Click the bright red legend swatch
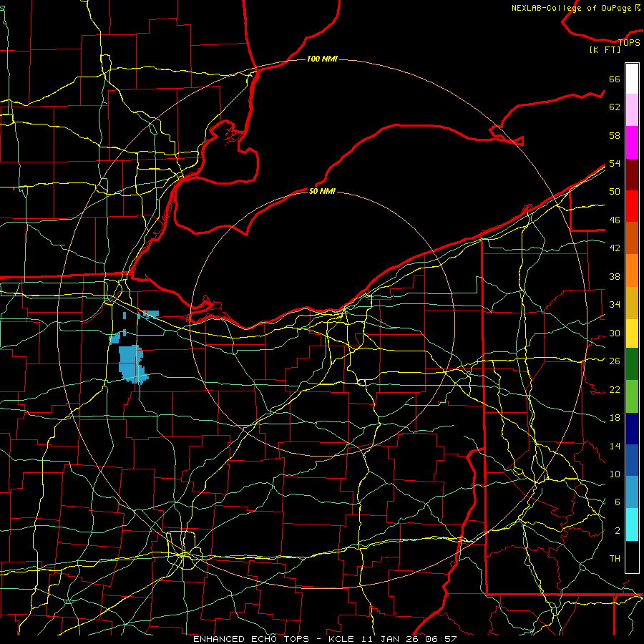Viewport: 644px width, 644px height. pos(632,206)
